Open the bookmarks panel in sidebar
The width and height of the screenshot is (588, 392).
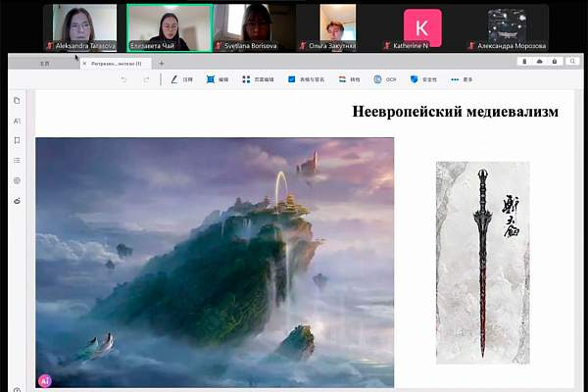click(x=17, y=140)
